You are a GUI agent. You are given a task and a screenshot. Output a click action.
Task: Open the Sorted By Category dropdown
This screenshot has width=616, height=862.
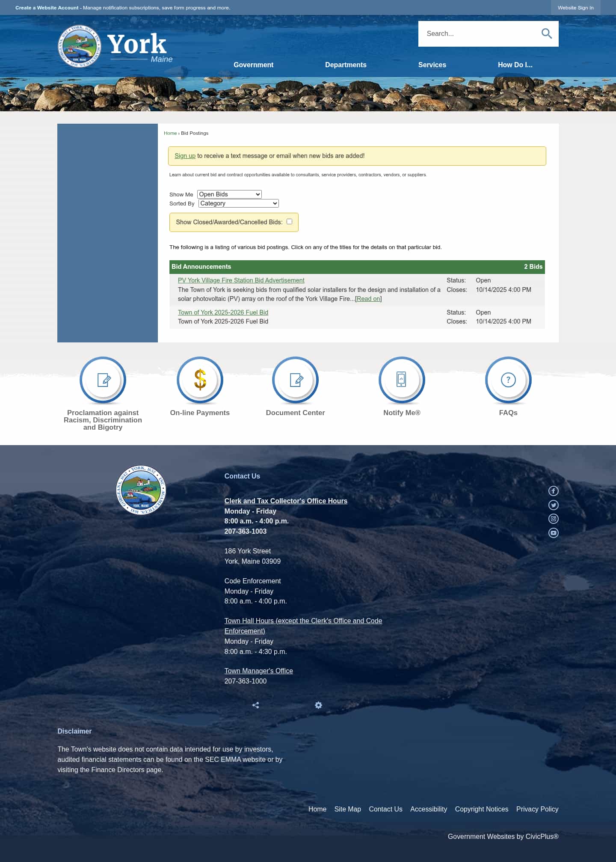[x=238, y=203]
